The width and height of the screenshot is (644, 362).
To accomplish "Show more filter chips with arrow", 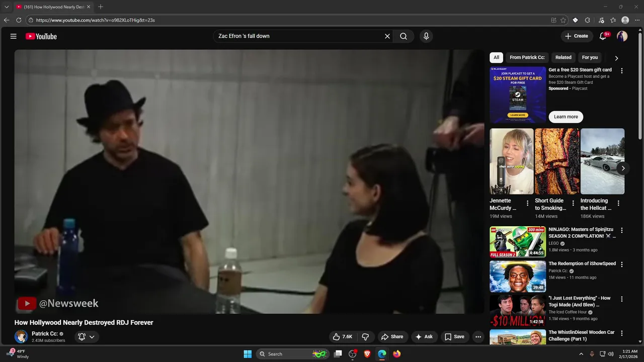I will 616,58.
